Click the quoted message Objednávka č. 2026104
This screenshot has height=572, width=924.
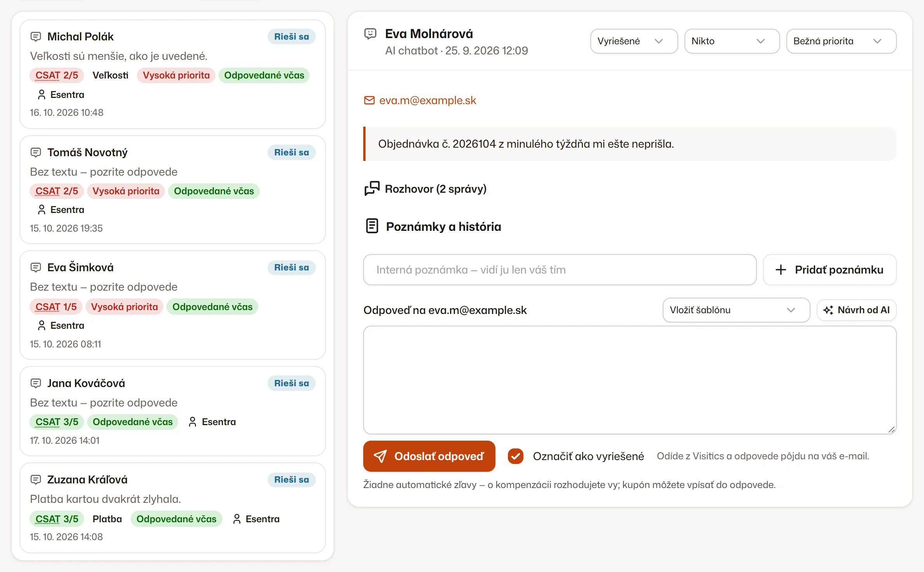[x=630, y=144]
